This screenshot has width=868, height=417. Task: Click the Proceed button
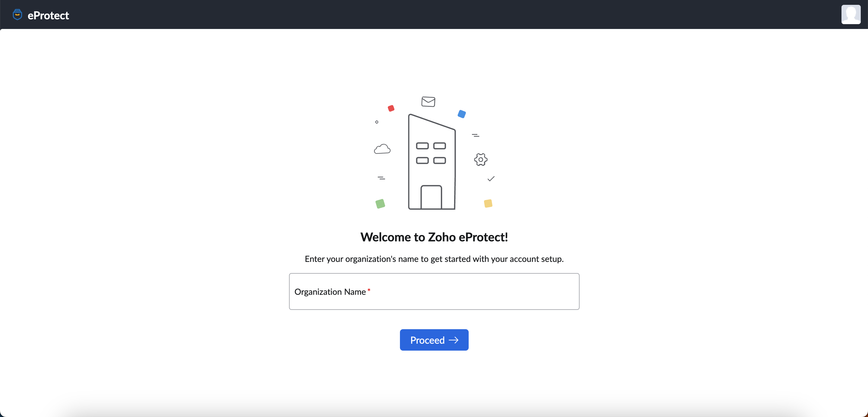tap(434, 340)
